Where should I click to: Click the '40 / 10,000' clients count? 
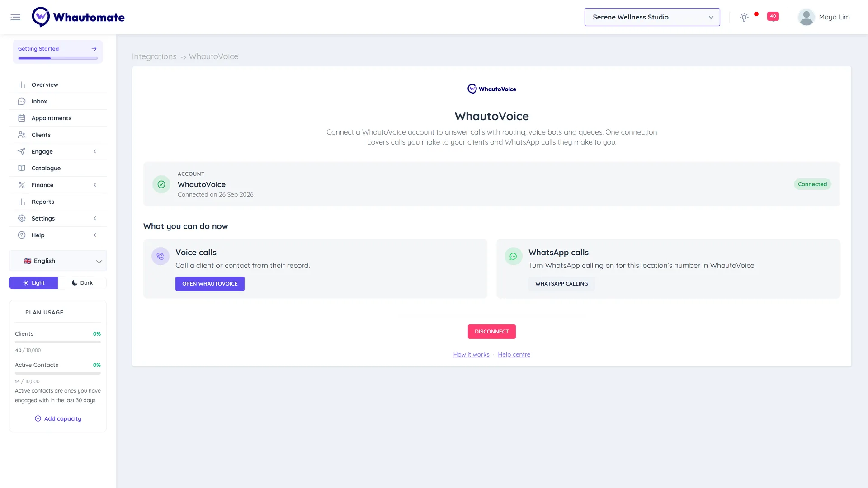(x=28, y=350)
